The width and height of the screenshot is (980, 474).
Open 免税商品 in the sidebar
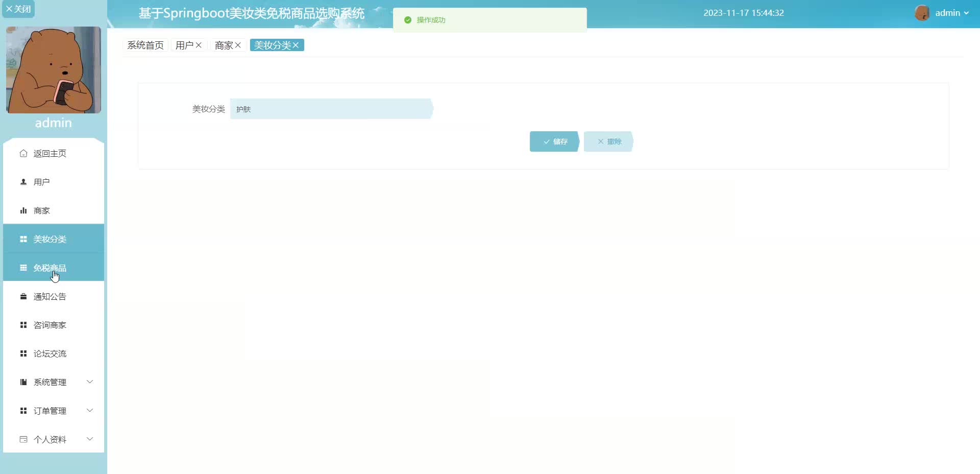click(x=54, y=268)
